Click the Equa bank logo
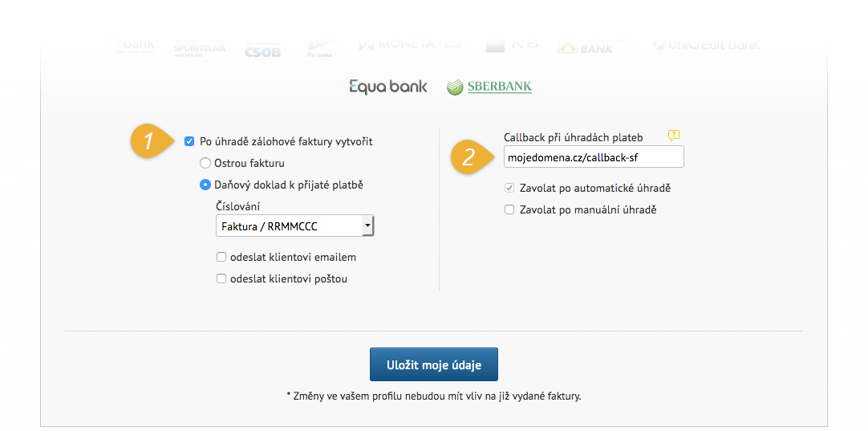This screenshot has width=868, height=431. (388, 87)
